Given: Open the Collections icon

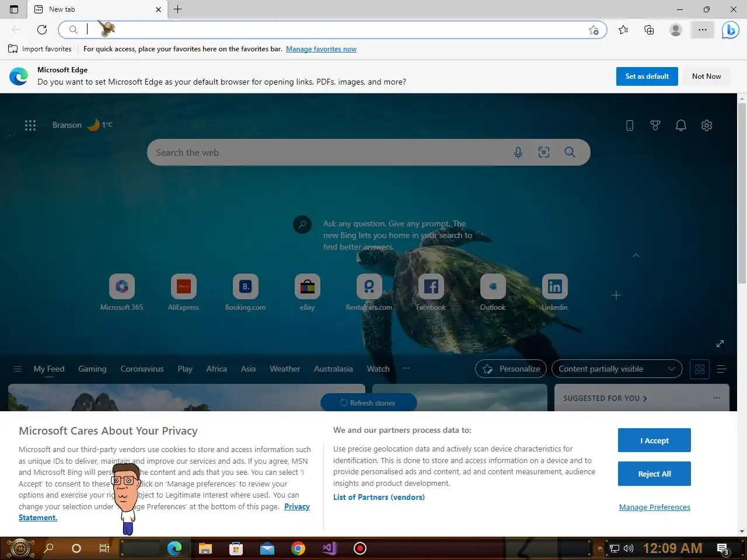Looking at the screenshot, I should (649, 30).
